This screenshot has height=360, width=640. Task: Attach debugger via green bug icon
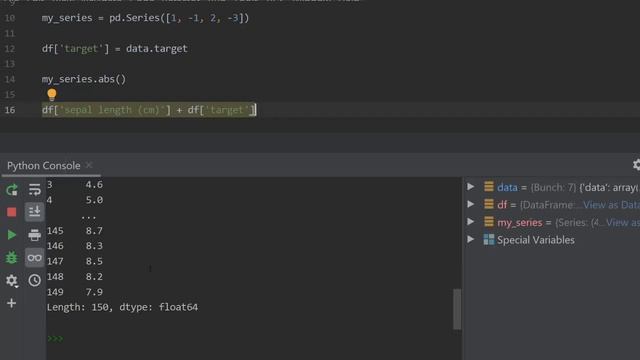(11, 258)
